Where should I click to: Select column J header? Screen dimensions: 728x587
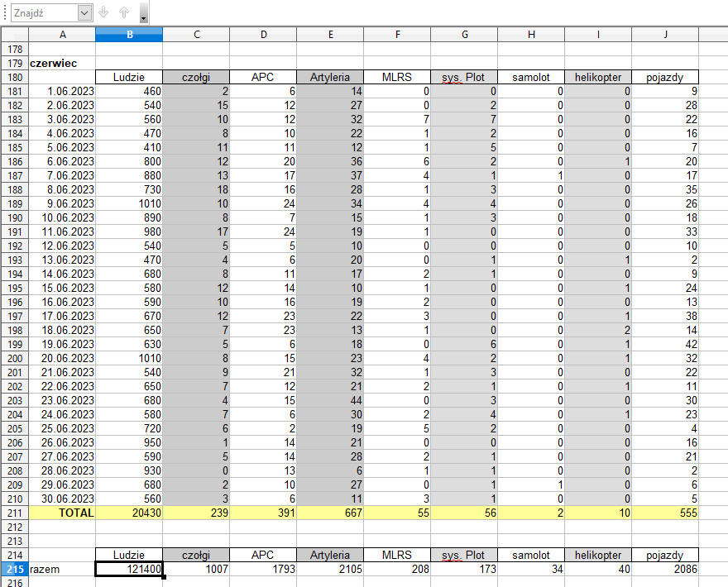(x=665, y=35)
